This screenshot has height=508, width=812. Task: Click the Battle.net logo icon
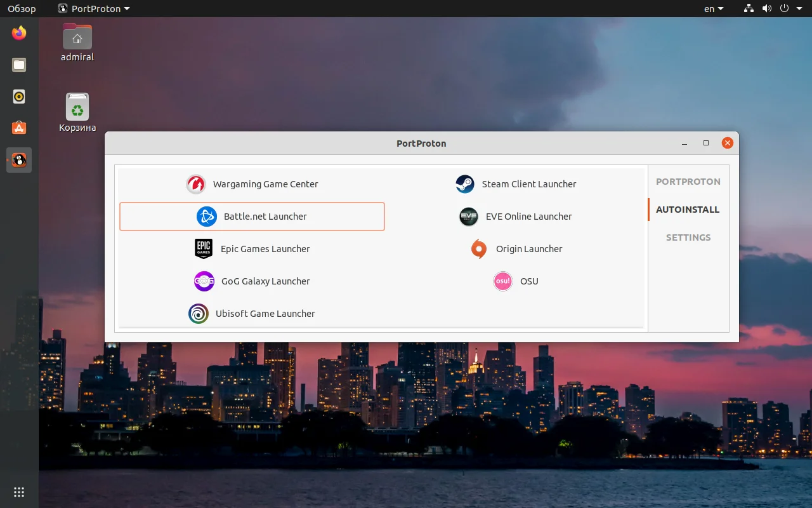pyautogui.click(x=207, y=217)
